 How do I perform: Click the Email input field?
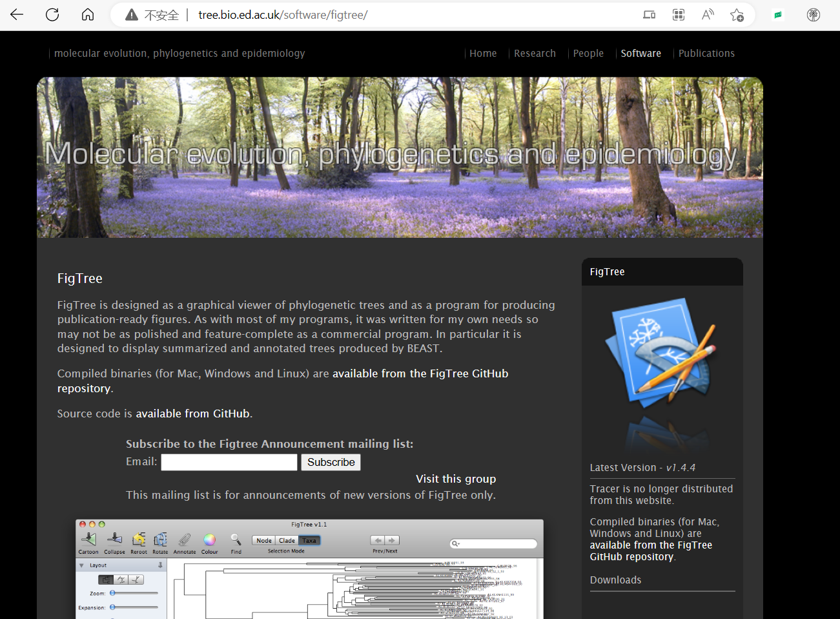click(x=229, y=462)
